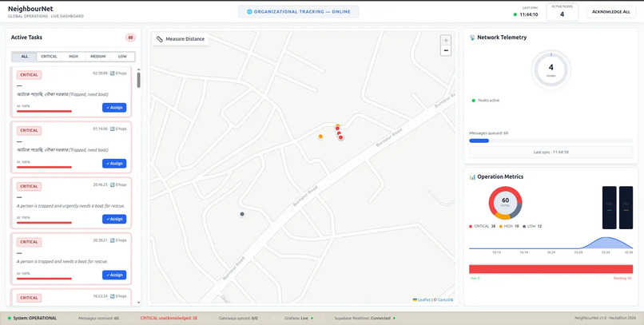Click the 'Pending: 60' label

[x=622, y=278]
